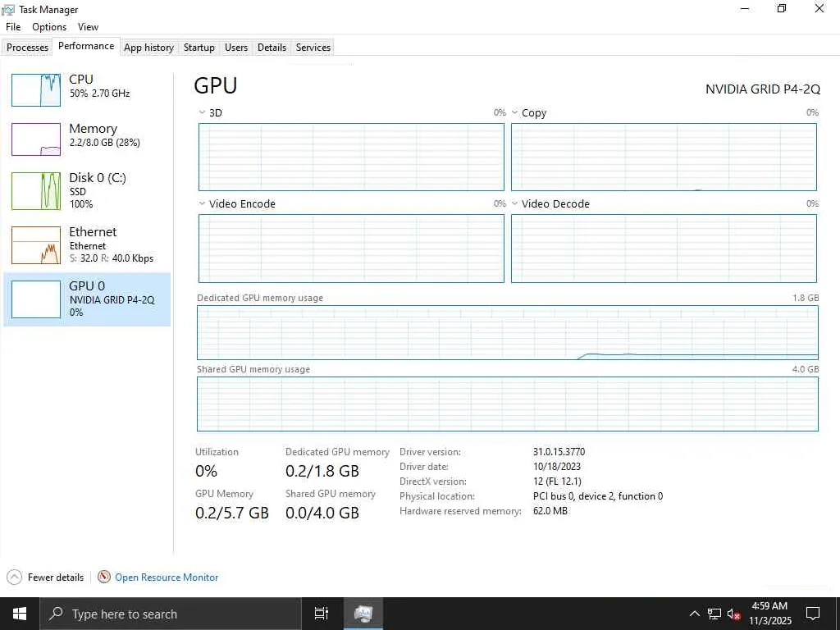Click the 0.0/4.0 GB shared memory value
The width and height of the screenshot is (840, 630).
pos(322,514)
